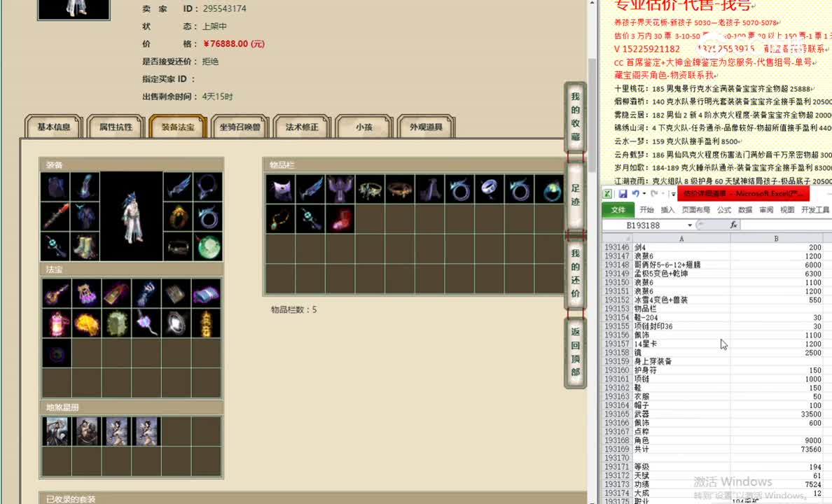Click the cell containing 14星卡
Viewport: 832px width, 504px height.
click(681, 344)
